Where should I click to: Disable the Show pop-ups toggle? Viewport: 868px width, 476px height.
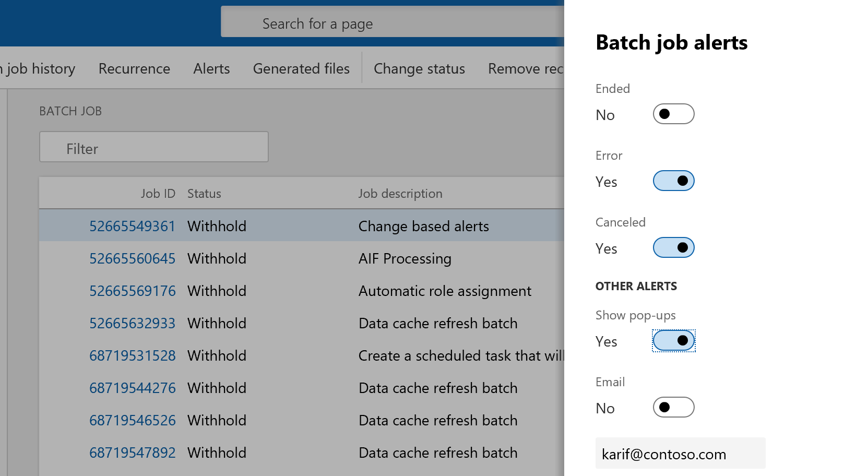[x=673, y=340]
